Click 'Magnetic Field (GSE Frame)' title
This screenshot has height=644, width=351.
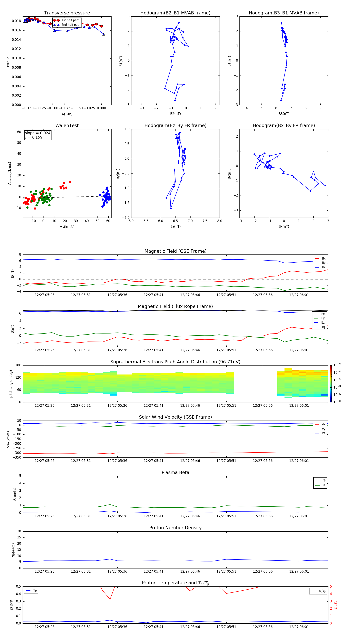[175, 251]
